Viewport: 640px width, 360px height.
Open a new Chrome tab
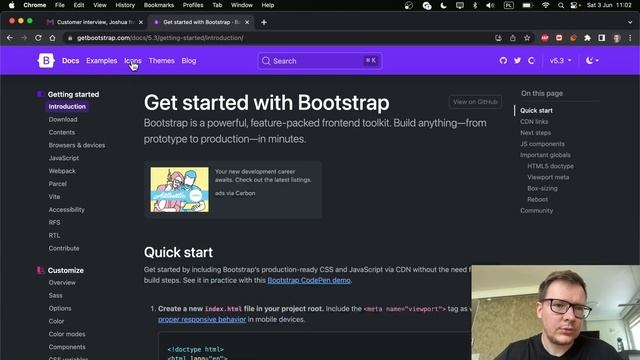click(264, 22)
